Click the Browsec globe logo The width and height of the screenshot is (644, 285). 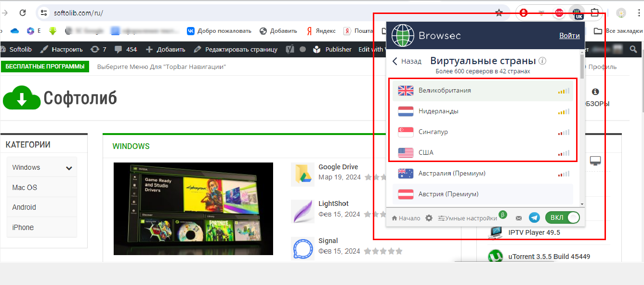[x=402, y=35]
